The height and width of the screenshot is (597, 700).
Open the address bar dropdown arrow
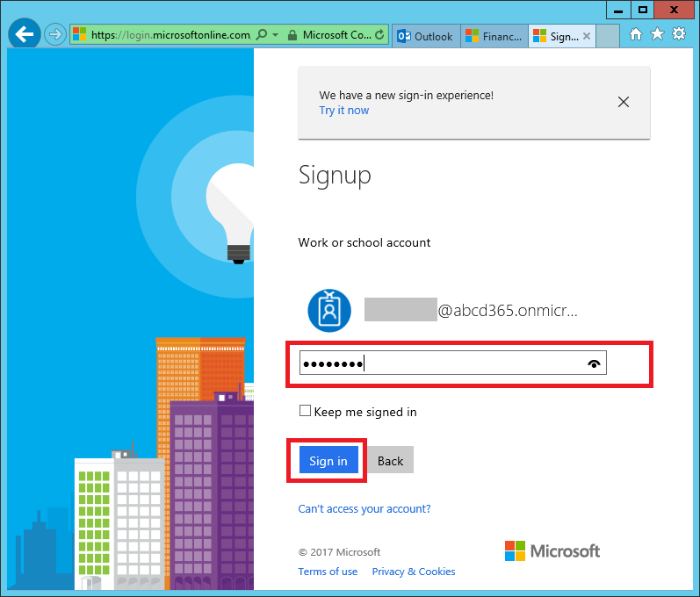point(276,35)
